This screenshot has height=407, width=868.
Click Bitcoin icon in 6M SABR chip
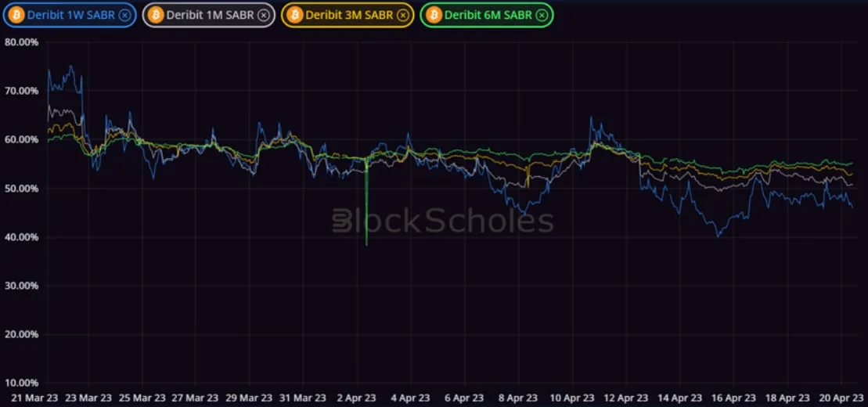click(x=434, y=15)
